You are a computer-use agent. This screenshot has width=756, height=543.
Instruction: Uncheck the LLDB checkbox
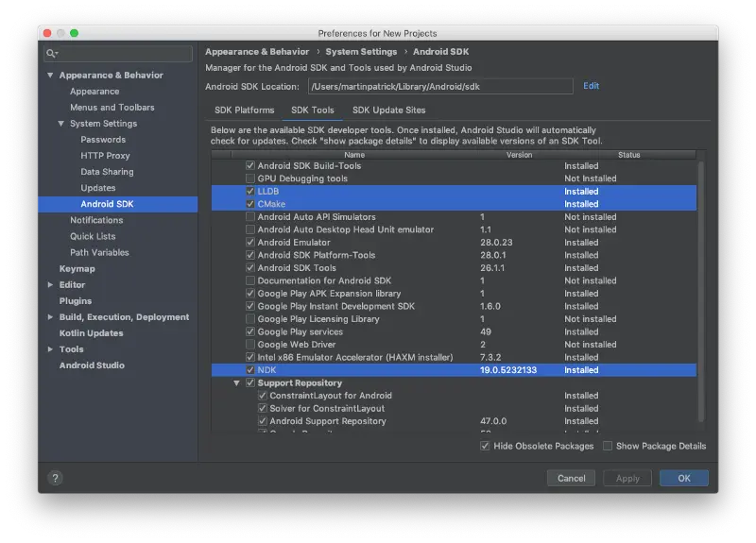pyautogui.click(x=250, y=192)
